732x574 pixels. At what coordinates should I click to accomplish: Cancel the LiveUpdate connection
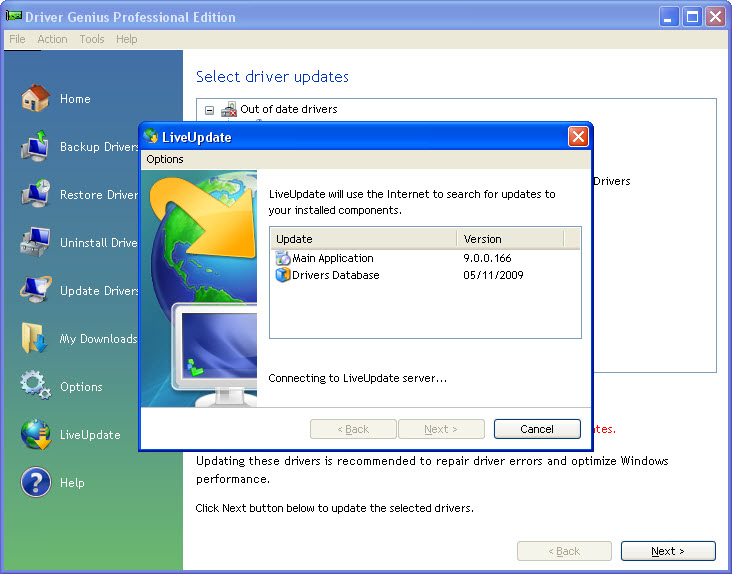point(537,429)
